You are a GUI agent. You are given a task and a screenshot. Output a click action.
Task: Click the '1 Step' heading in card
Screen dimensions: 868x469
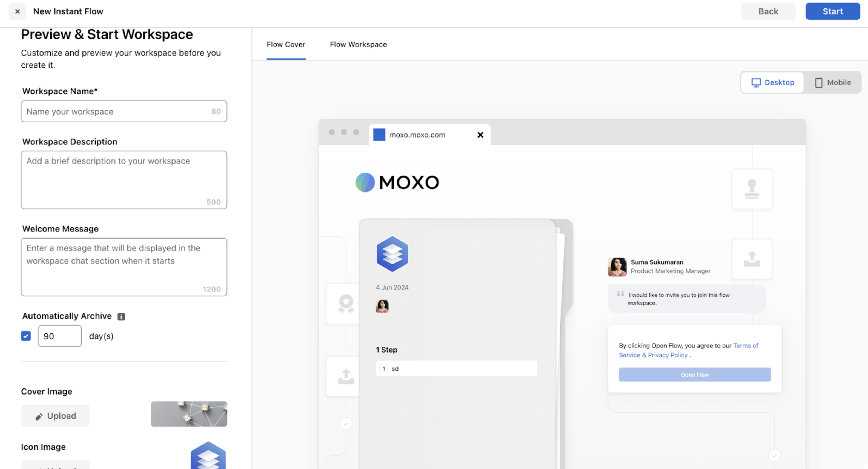coord(386,350)
